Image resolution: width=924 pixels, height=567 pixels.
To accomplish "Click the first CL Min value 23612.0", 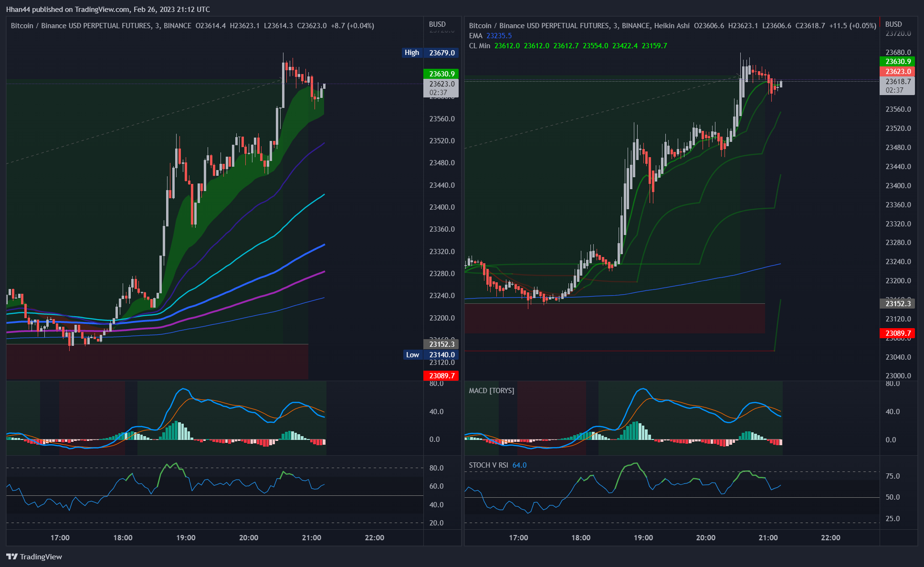I will click(x=507, y=46).
